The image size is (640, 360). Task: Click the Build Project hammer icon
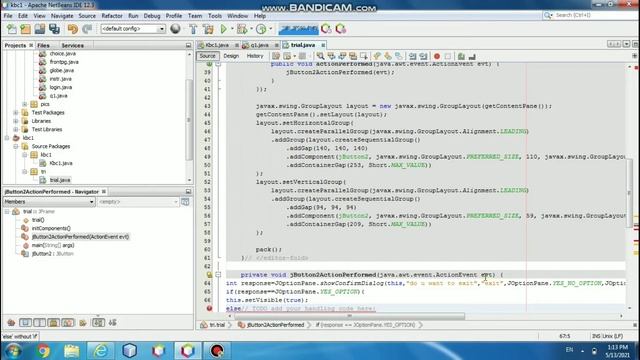193,29
